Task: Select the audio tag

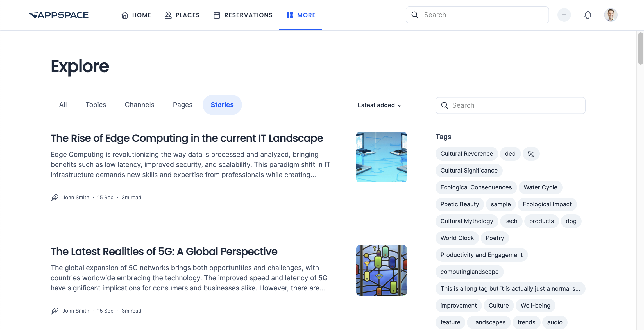Action: (x=555, y=322)
